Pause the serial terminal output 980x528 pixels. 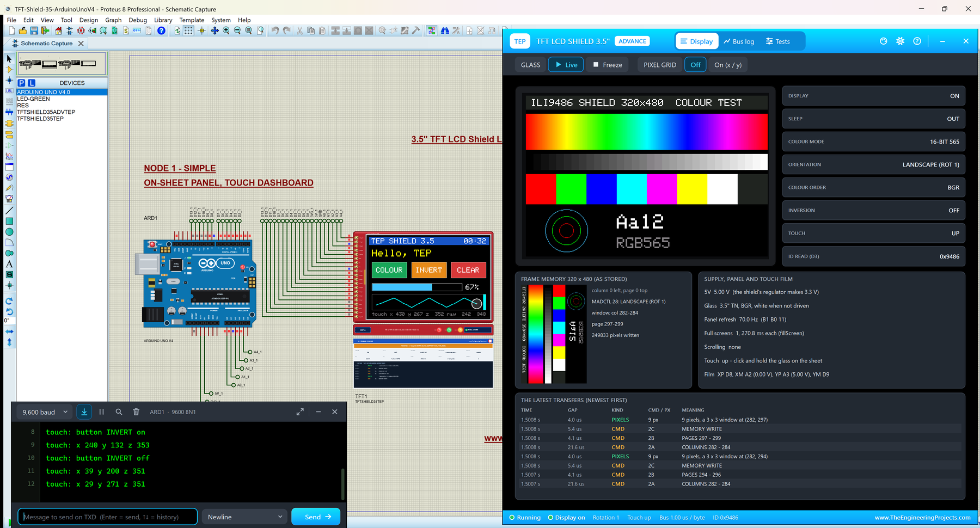click(x=101, y=412)
